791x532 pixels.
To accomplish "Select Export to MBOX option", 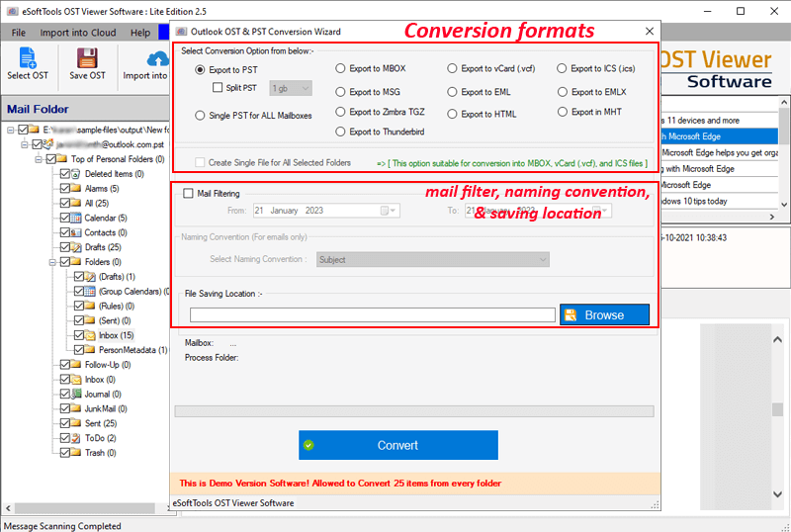I will point(340,68).
